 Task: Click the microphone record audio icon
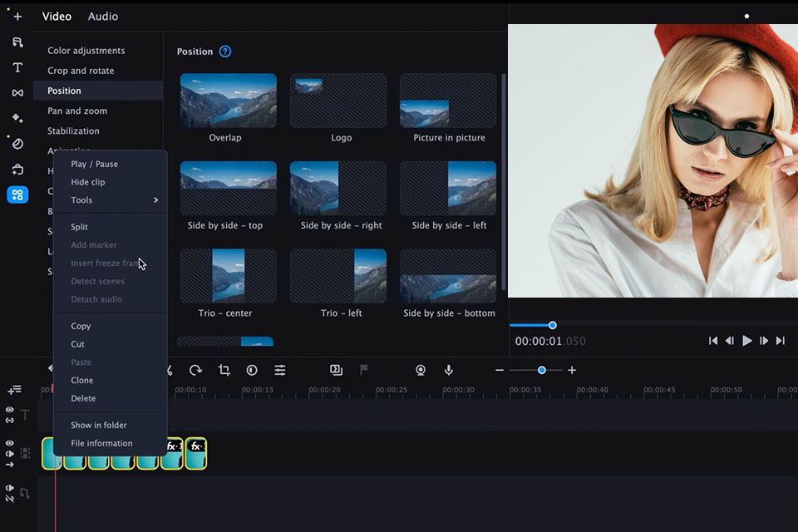[x=448, y=370]
